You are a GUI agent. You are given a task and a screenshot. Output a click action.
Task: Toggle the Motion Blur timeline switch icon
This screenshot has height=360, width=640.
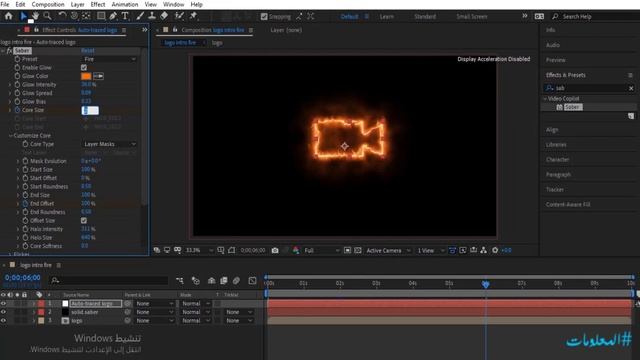click(236, 281)
